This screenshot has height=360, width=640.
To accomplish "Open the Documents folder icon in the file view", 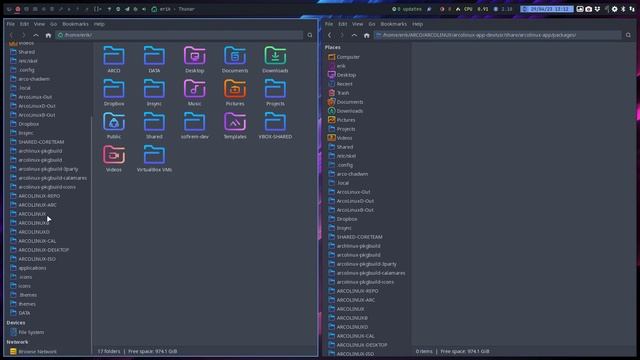I will pyautogui.click(x=235, y=59).
